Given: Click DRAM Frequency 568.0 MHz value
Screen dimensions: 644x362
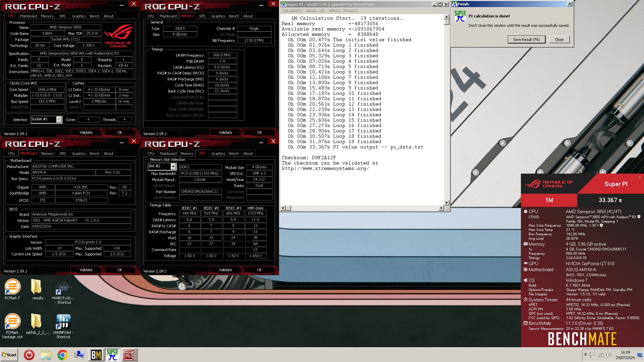Looking at the screenshot, I should (222, 55).
